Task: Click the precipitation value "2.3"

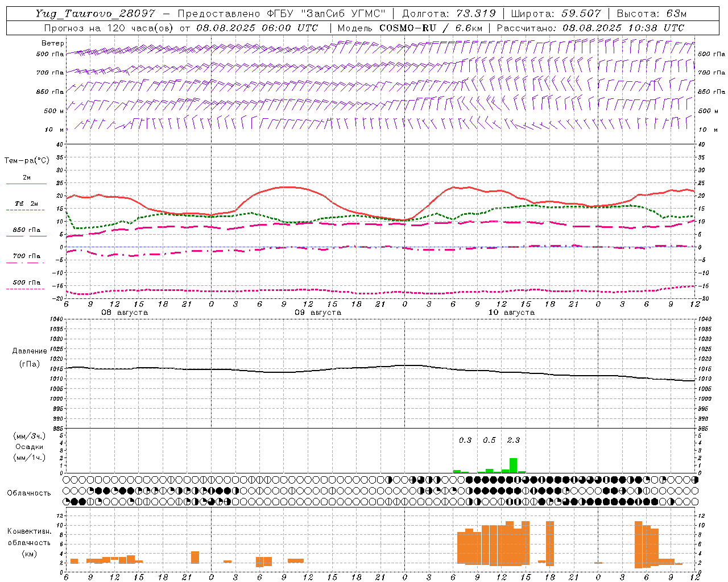Action: 514,440
